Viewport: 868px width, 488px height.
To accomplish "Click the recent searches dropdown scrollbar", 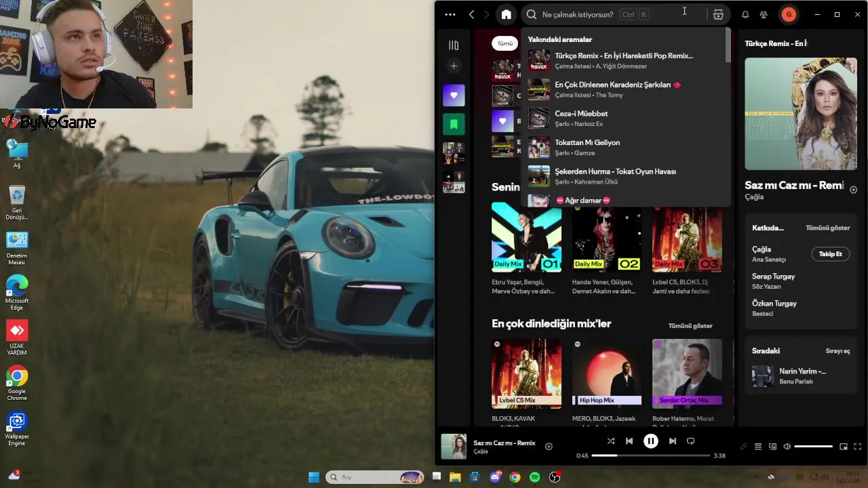I will point(728,46).
